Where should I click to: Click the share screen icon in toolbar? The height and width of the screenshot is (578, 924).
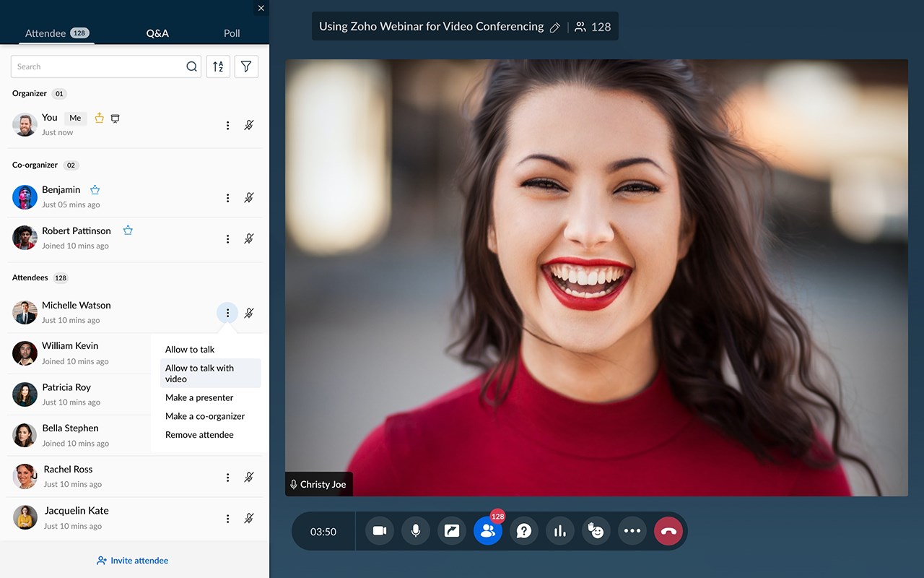(452, 531)
